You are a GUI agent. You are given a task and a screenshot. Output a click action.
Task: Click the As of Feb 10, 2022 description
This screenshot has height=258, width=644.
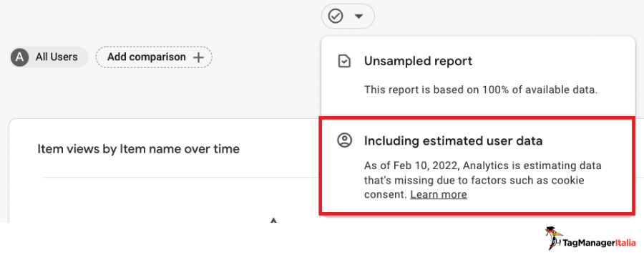(x=482, y=180)
